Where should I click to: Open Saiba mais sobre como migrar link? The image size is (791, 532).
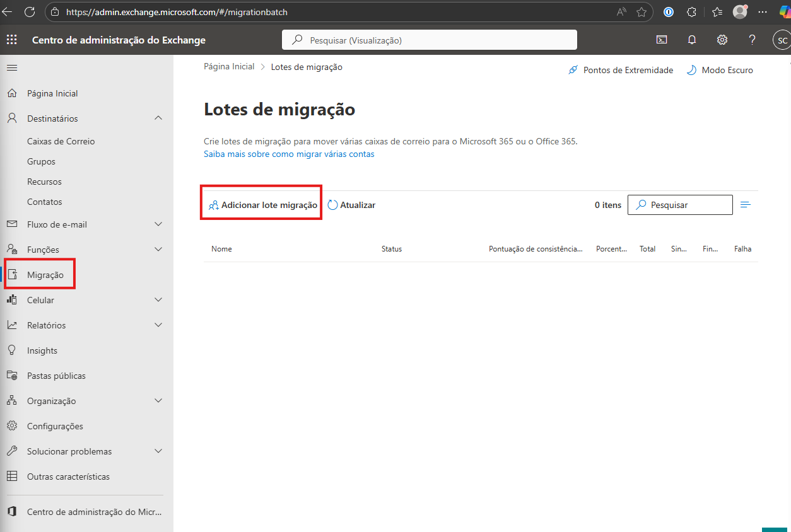(289, 154)
